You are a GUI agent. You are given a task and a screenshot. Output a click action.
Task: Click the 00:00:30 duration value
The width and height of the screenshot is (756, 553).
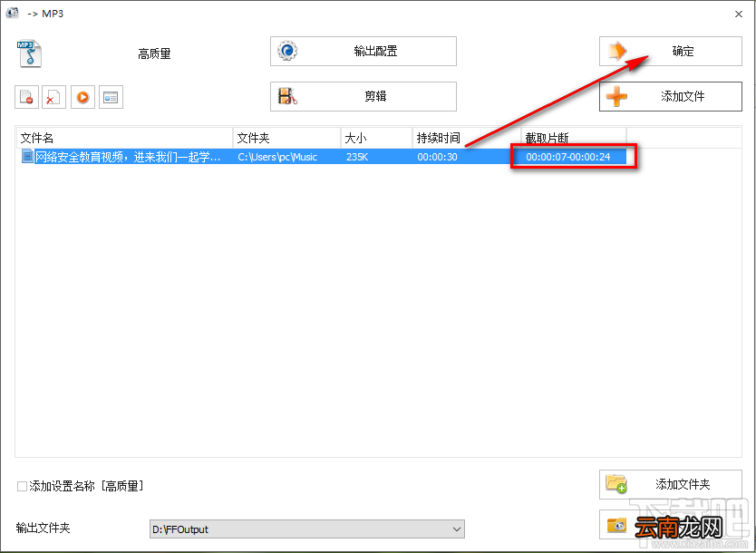pyautogui.click(x=437, y=157)
